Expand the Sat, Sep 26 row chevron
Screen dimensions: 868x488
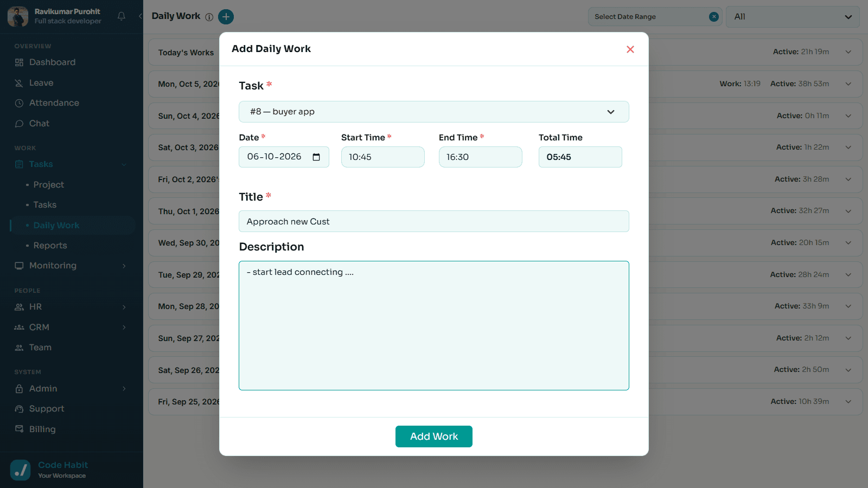point(848,370)
